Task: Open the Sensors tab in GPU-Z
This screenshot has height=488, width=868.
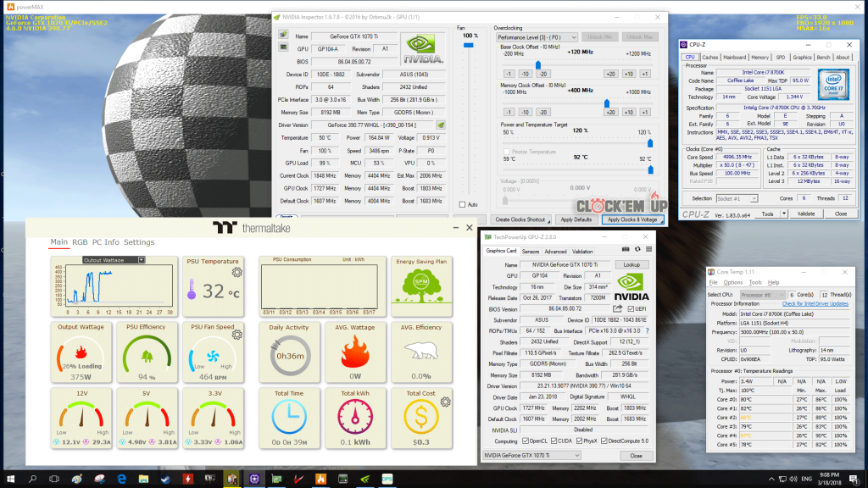Action: point(531,252)
